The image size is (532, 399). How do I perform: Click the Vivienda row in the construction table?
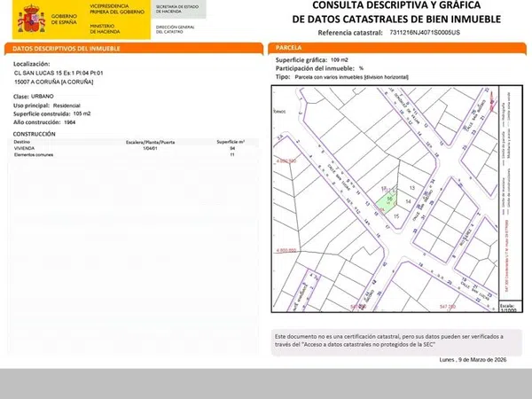[25, 148]
